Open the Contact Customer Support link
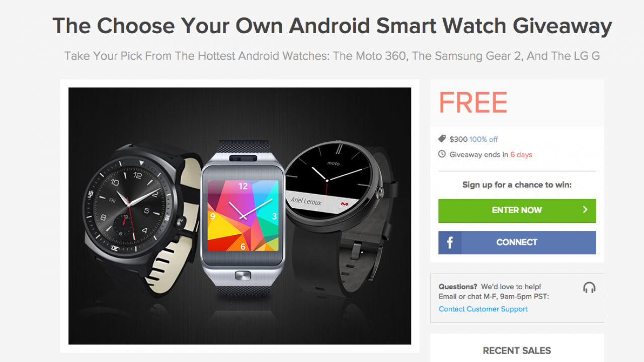This screenshot has height=362, width=644. pos(483,309)
